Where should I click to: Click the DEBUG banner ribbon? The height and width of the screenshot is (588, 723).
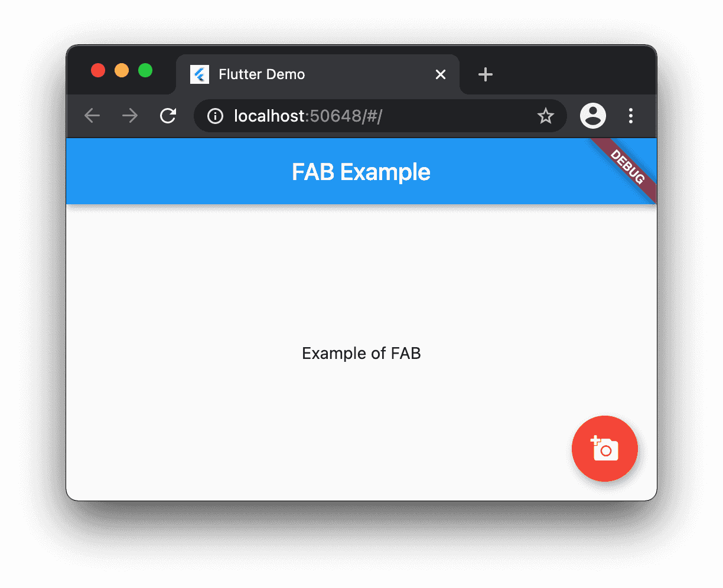[627, 167]
